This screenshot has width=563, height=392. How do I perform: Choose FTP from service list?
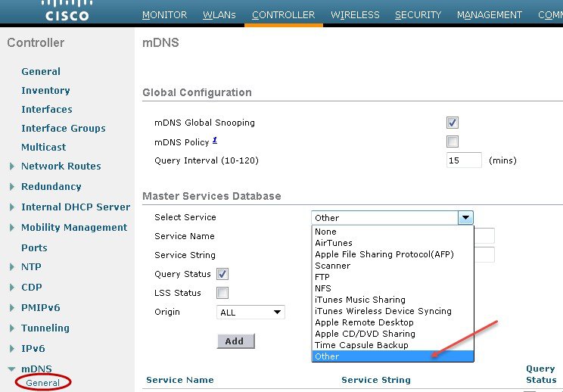pyautogui.click(x=393, y=277)
